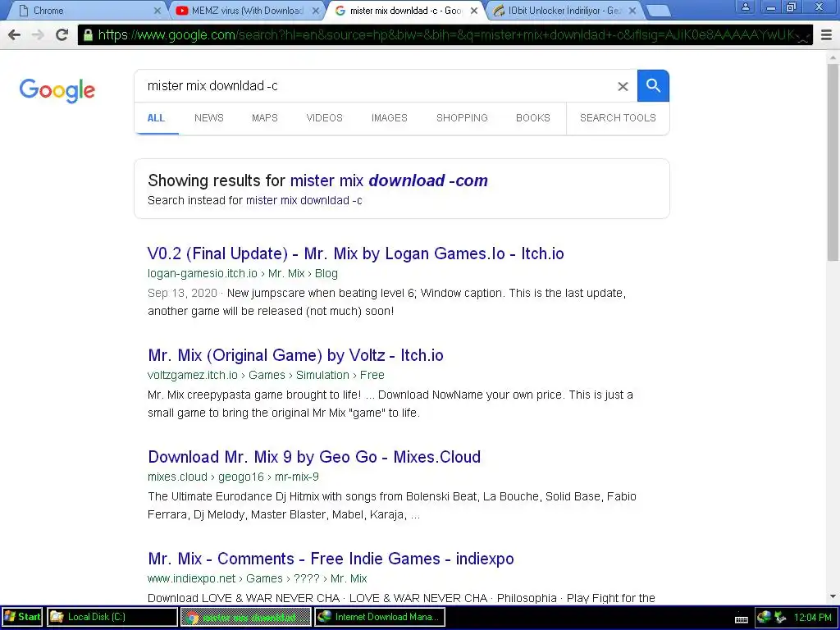Screen dimensions: 840x630
Task: Click the page scrollbar down arrow
Action: click(833, 597)
